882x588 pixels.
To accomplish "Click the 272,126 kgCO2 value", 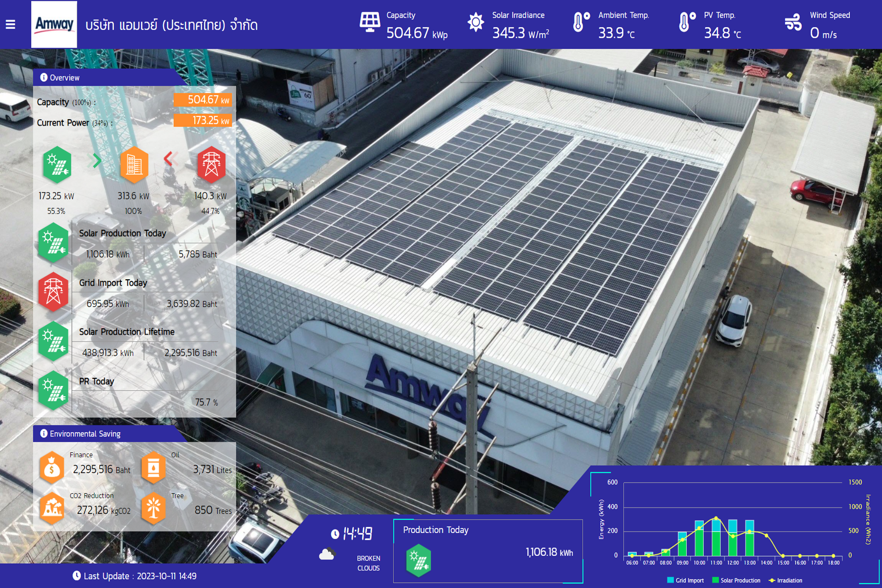I will pyautogui.click(x=104, y=510).
